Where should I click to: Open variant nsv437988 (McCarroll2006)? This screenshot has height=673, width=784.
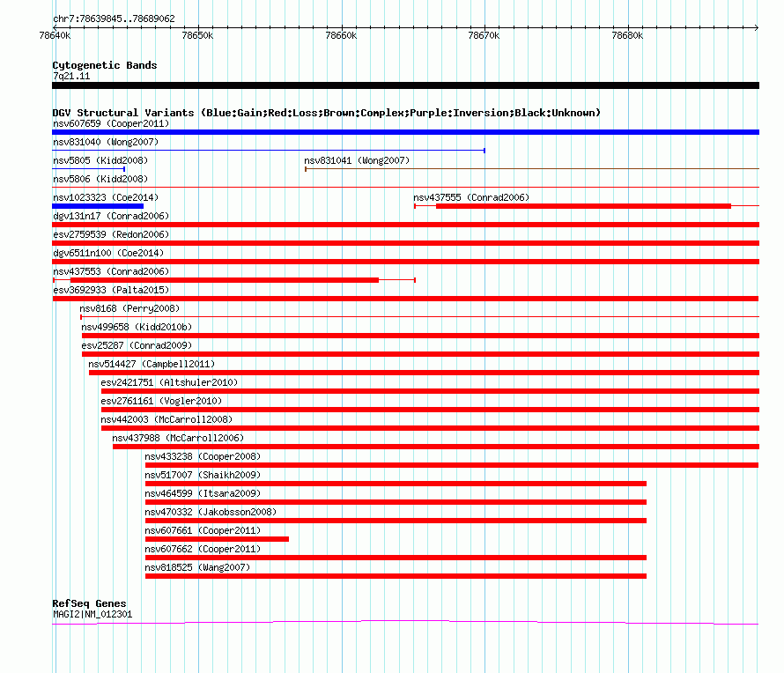pyautogui.click(x=178, y=438)
